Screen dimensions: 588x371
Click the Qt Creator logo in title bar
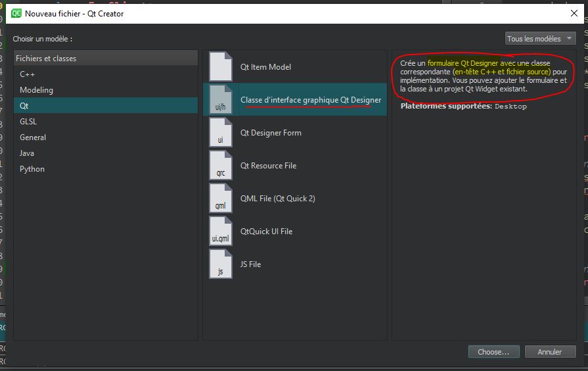tap(16, 14)
